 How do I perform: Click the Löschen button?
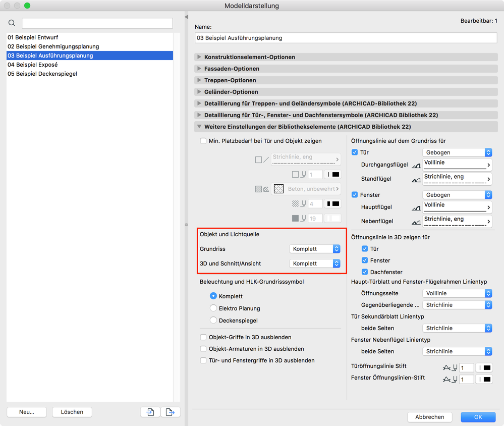(72, 412)
